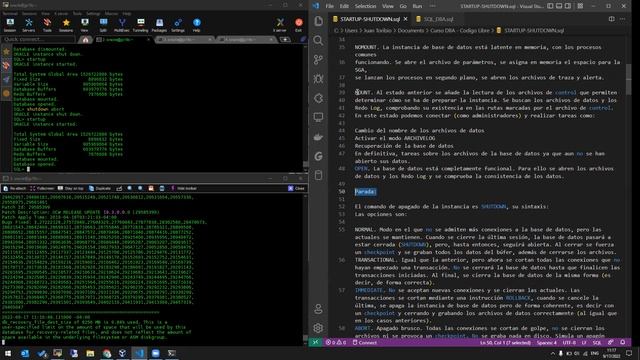The image size is (640, 360).
Task: Click Duplicate in detached terminal toolbar
Action: [100, 188]
